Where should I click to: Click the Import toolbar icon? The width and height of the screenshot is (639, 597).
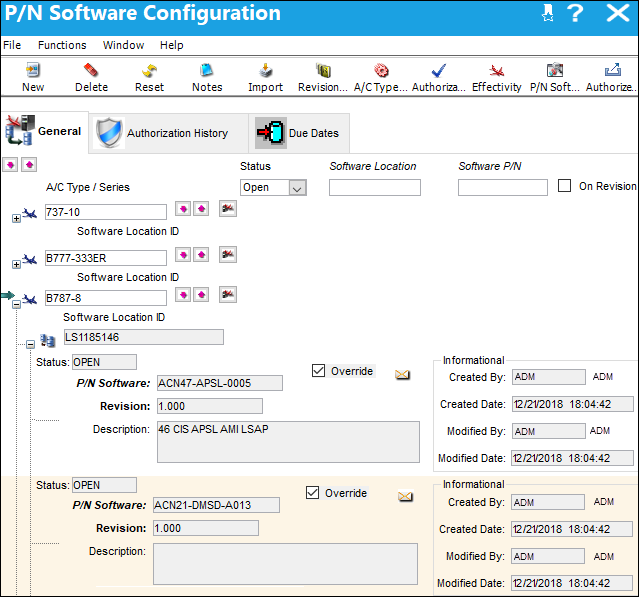click(x=265, y=70)
